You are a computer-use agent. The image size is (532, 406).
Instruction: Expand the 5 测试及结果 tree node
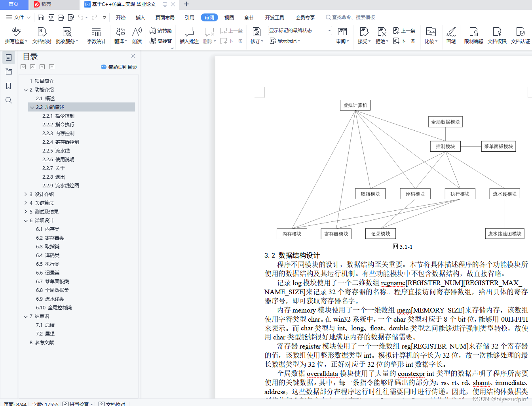click(x=26, y=212)
